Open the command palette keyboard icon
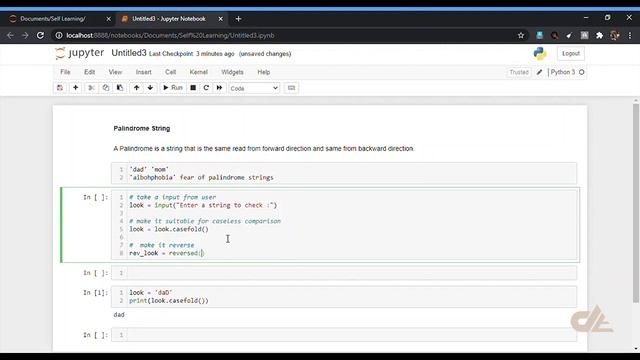The height and width of the screenshot is (360, 640). [x=291, y=88]
